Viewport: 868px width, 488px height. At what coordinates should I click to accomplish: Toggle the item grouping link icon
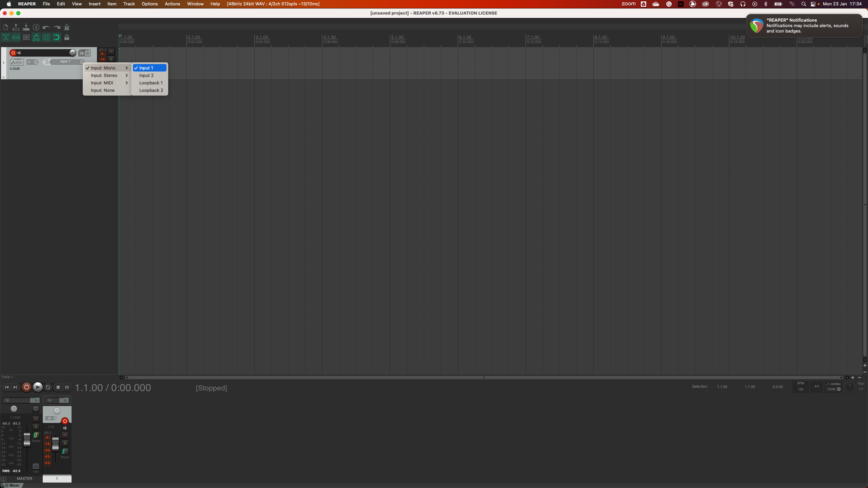coord(16,37)
